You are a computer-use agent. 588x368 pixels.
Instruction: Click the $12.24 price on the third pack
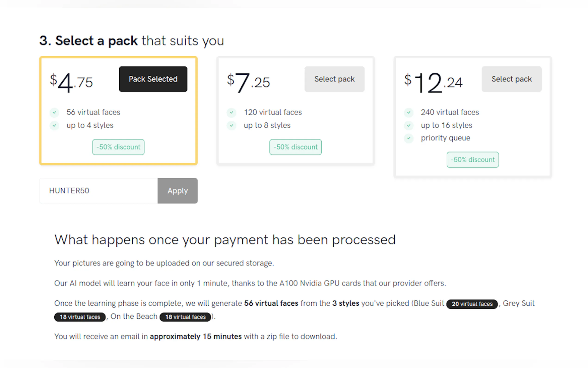click(433, 82)
